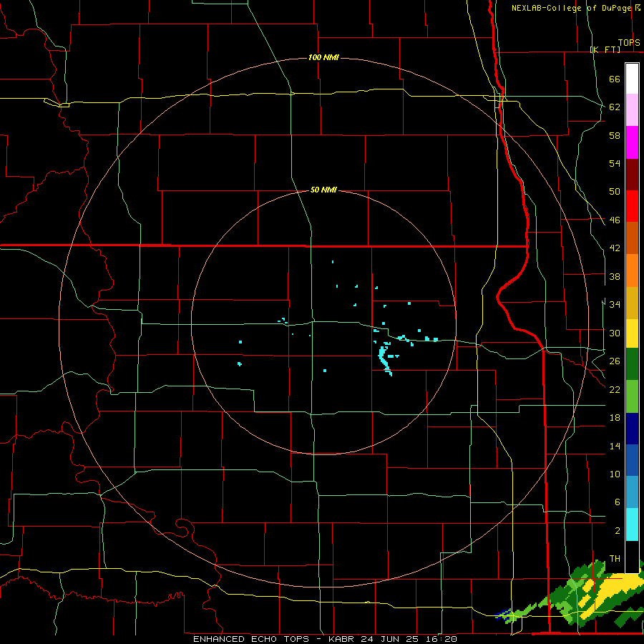Click the 66 value on the scale
Screen dimensions: 644x644
615,79
